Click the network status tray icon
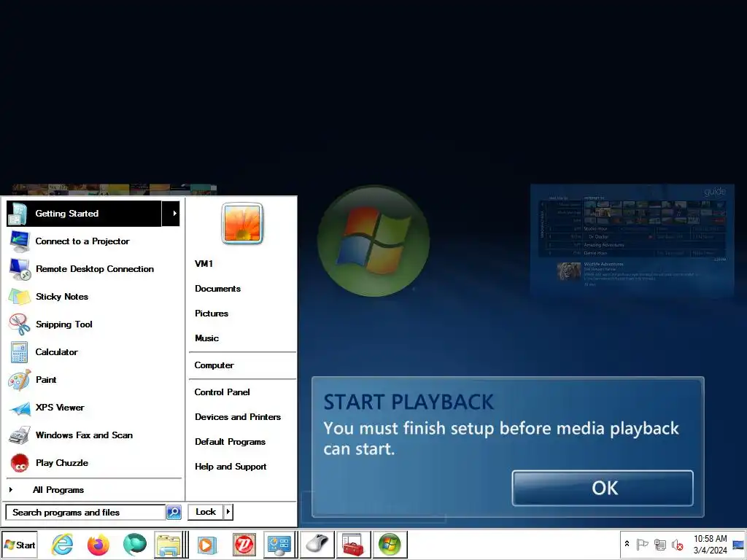 click(x=659, y=544)
